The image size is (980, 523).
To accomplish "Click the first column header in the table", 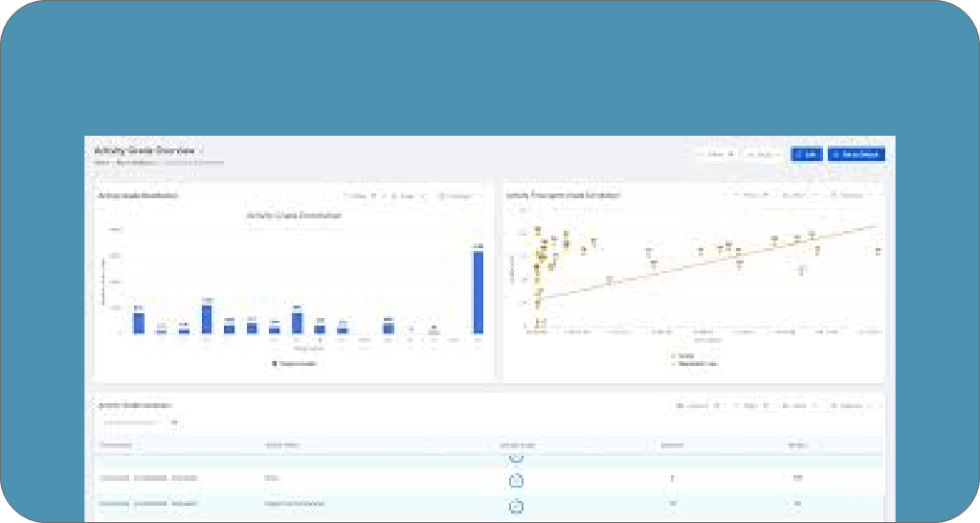I will tap(116, 445).
